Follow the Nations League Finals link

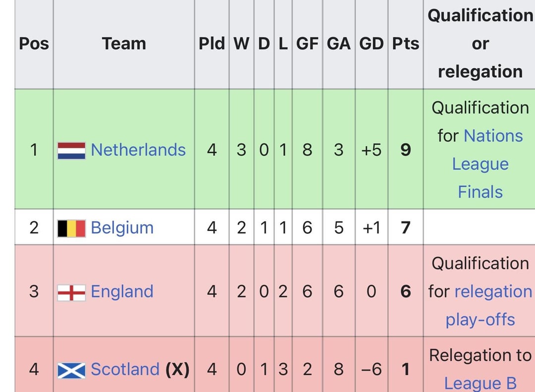tap(480, 164)
